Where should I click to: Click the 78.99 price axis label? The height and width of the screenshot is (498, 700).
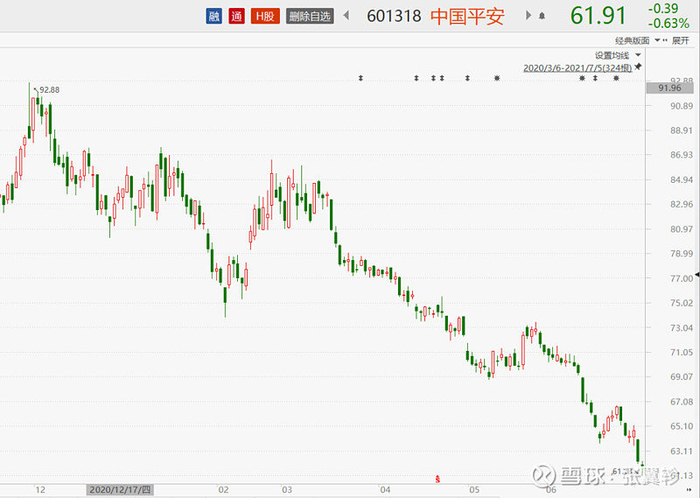click(x=681, y=253)
